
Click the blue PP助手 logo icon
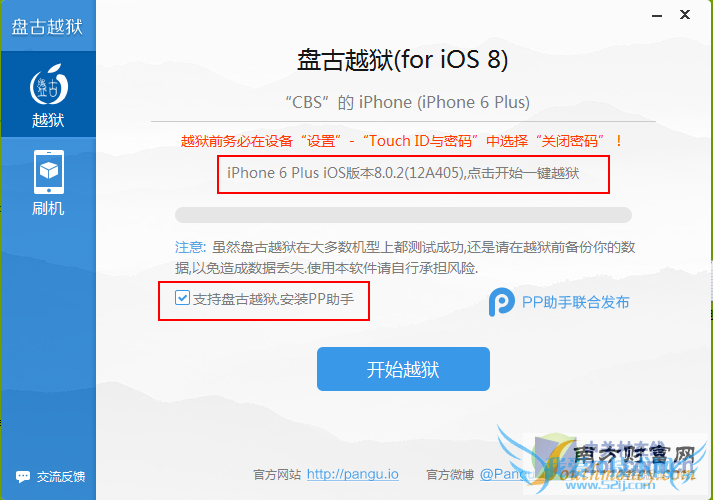coord(502,302)
